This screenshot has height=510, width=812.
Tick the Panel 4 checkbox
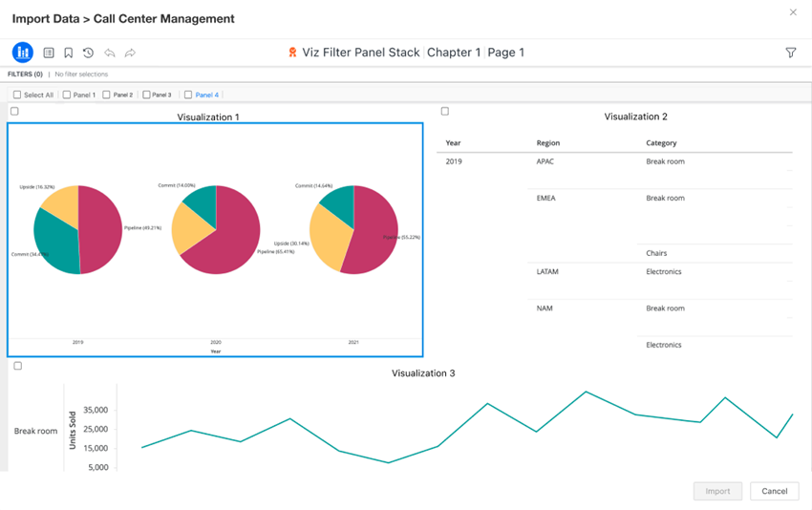coord(188,95)
